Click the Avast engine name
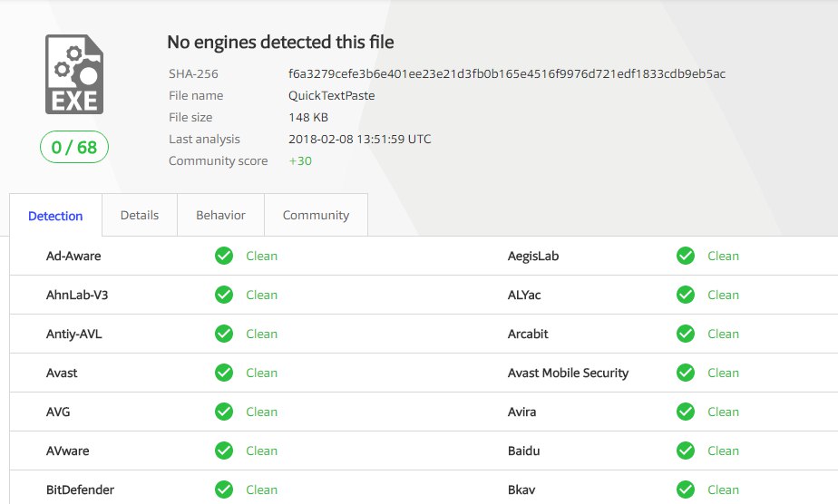838x504 pixels. (x=62, y=373)
